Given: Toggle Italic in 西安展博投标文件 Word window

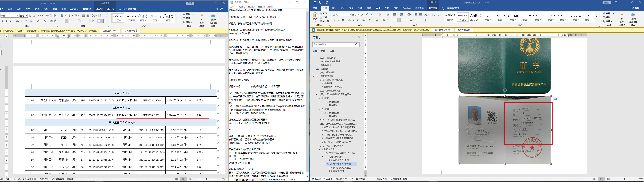Looking at the screenshot, I should pos(339,20).
